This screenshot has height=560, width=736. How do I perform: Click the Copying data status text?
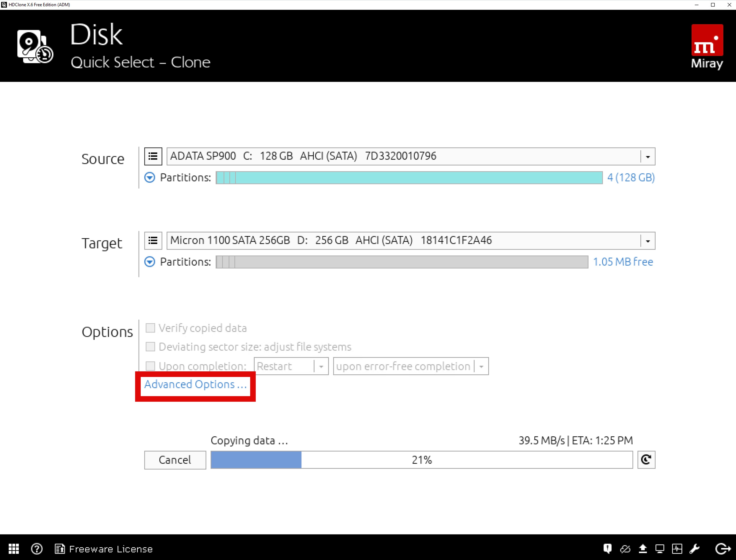pos(249,440)
